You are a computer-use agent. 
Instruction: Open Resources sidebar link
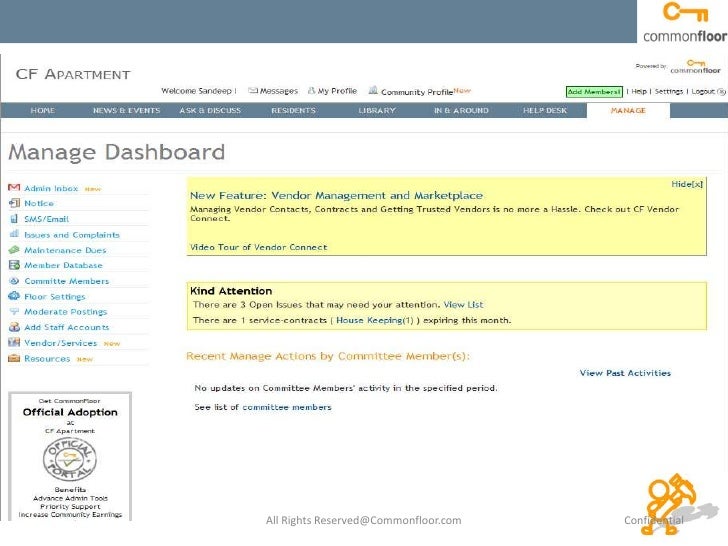(x=47, y=359)
